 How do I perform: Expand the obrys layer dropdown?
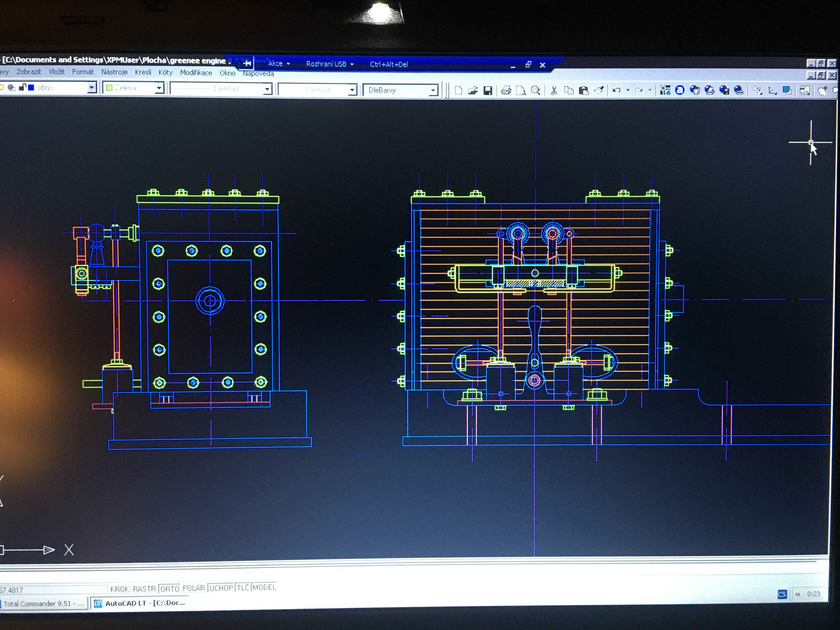(91, 88)
